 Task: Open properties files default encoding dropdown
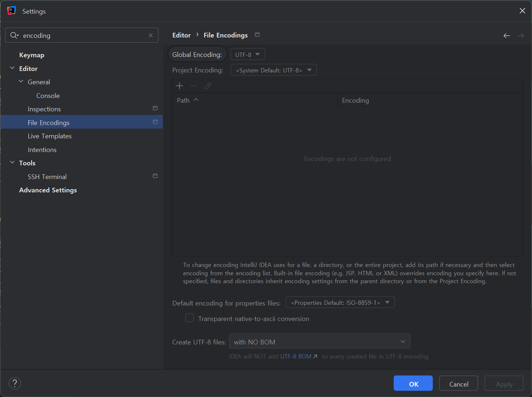pyautogui.click(x=340, y=302)
